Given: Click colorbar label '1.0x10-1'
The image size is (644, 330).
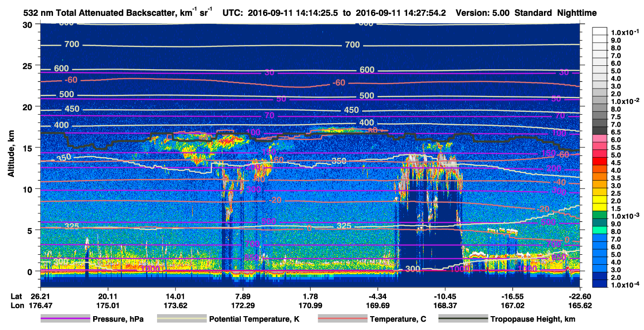Looking at the screenshot, I should (x=624, y=33).
